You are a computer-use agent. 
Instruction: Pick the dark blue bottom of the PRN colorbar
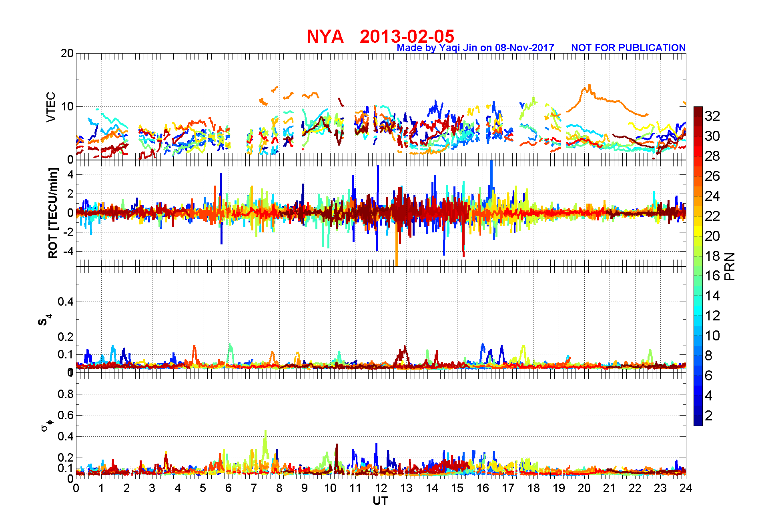(698, 420)
